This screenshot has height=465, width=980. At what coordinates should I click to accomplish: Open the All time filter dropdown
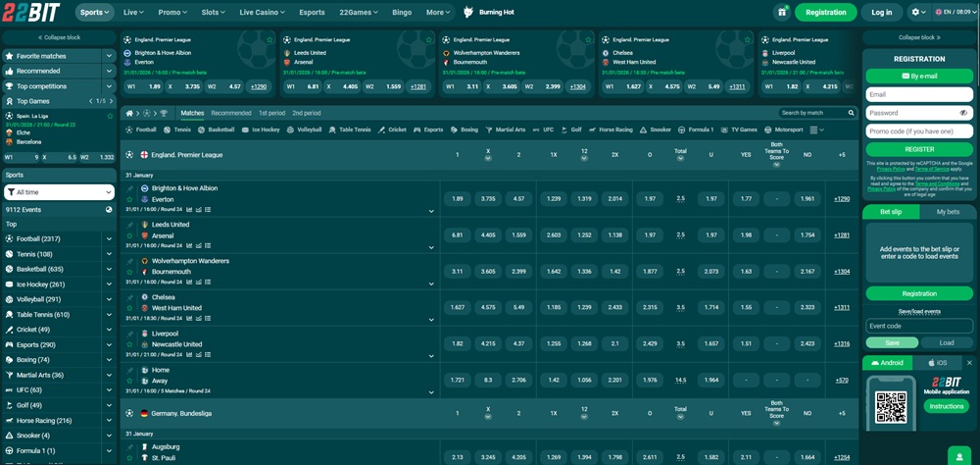click(59, 192)
